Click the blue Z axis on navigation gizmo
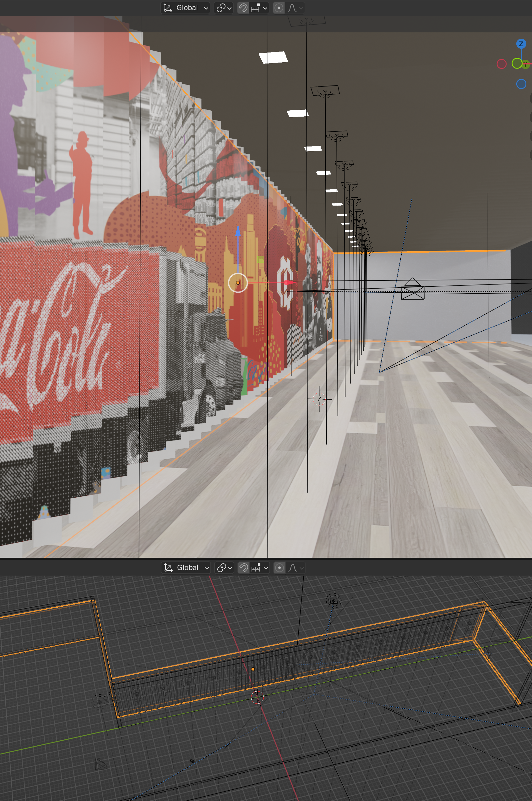 [x=521, y=44]
